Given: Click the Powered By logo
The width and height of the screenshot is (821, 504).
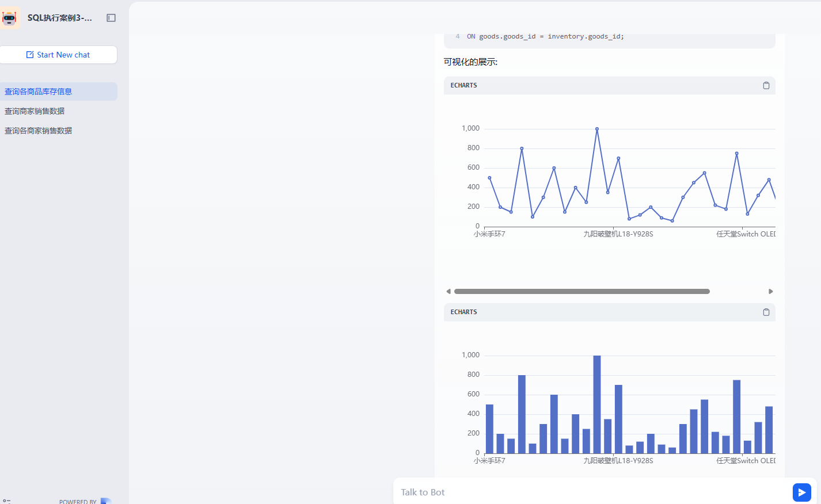Looking at the screenshot, I should point(105,501).
